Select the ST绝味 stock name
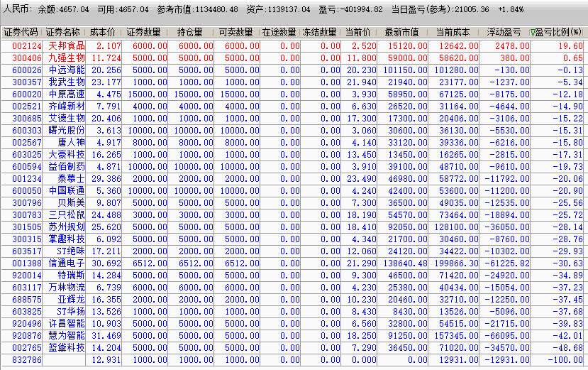Viewport: 588px width, 370px height. 71,251
